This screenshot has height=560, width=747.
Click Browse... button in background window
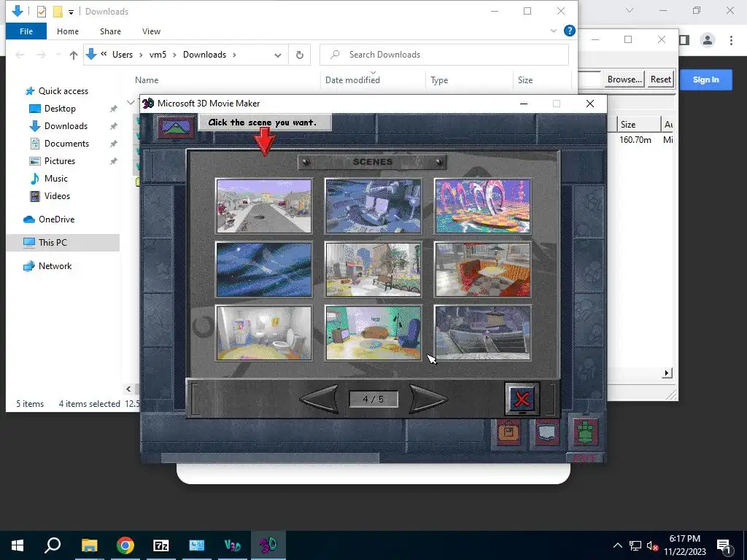(x=624, y=79)
